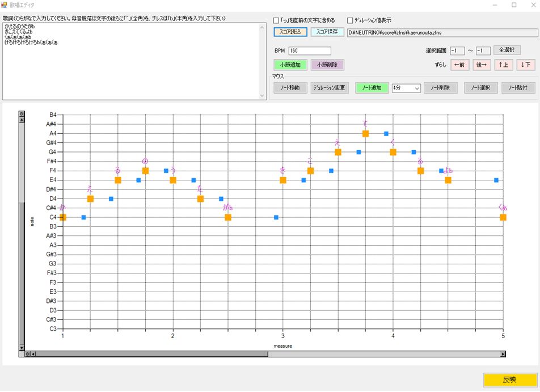The width and height of the screenshot is (540, 392).
Task: Click the lyrics box scrollbar down arrow
Action: 262,96
